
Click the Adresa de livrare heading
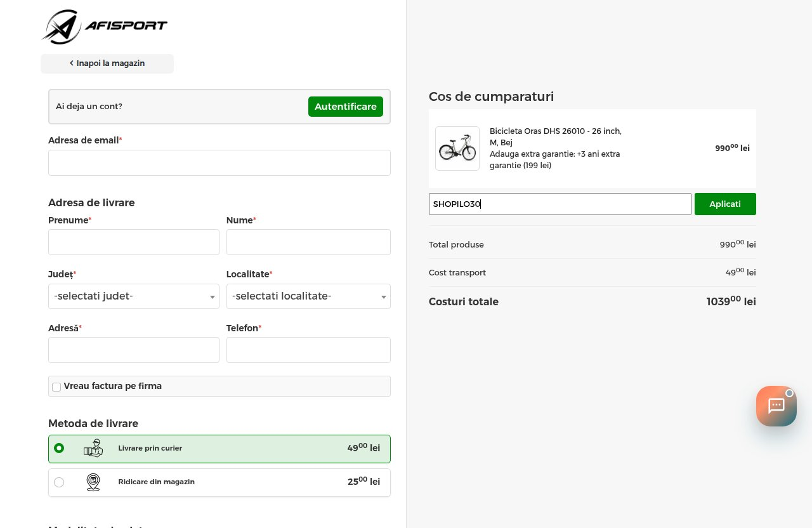[91, 202]
